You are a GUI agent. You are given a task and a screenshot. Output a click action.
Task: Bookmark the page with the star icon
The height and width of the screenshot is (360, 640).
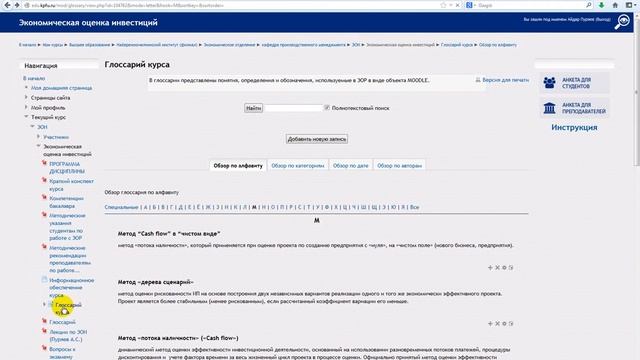pyautogui.click(x=443, y=5)
